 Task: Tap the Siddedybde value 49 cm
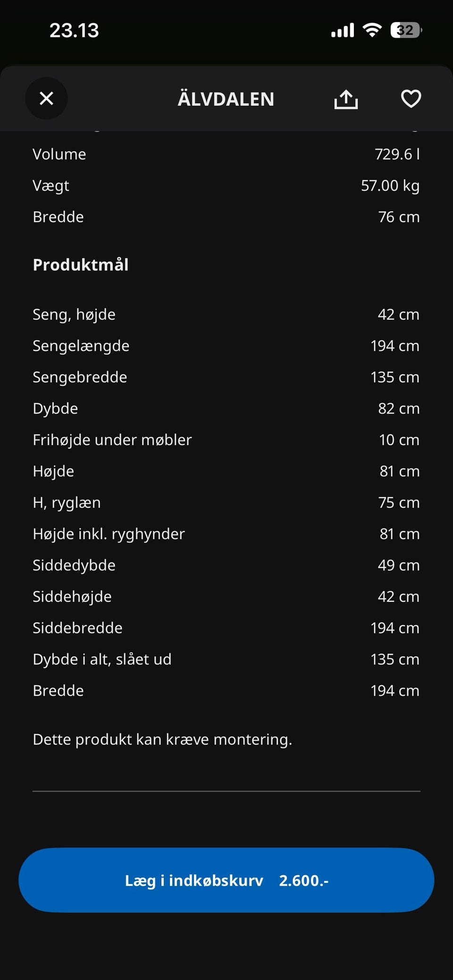[398, 565]
